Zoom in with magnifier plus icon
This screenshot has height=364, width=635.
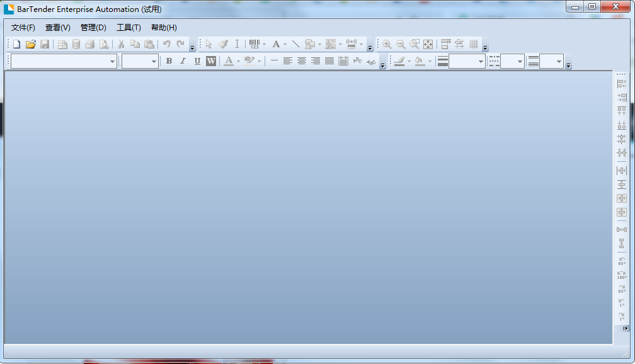pyautogui.click(x=387, y=44)
